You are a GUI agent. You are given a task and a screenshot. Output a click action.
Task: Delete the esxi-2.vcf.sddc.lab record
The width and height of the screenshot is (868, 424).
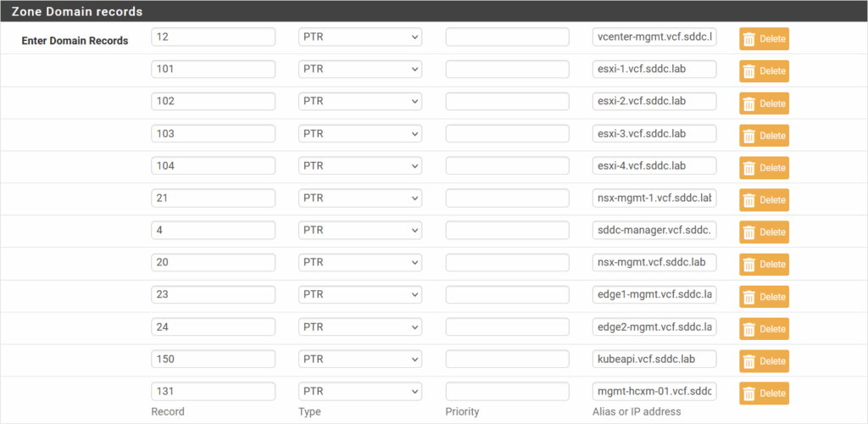point(764,103)
